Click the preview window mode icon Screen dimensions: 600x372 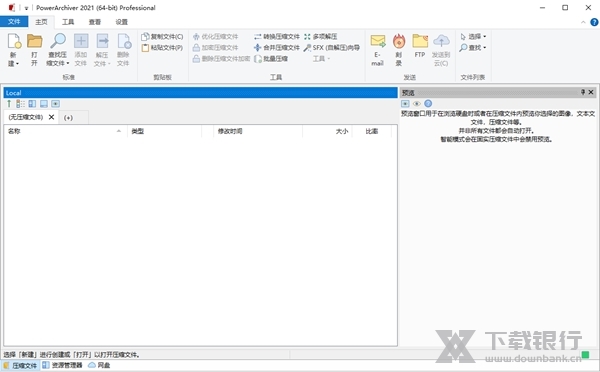pos(405,104)
